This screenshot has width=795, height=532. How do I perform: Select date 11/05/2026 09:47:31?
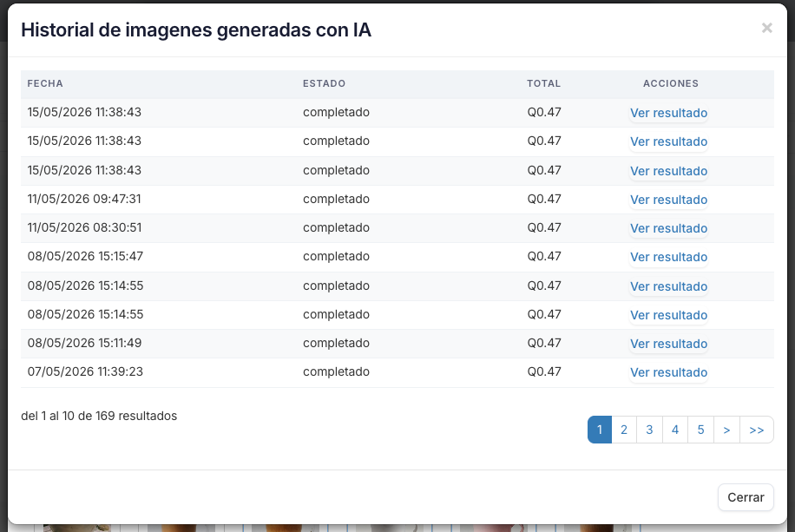point(84,199)
